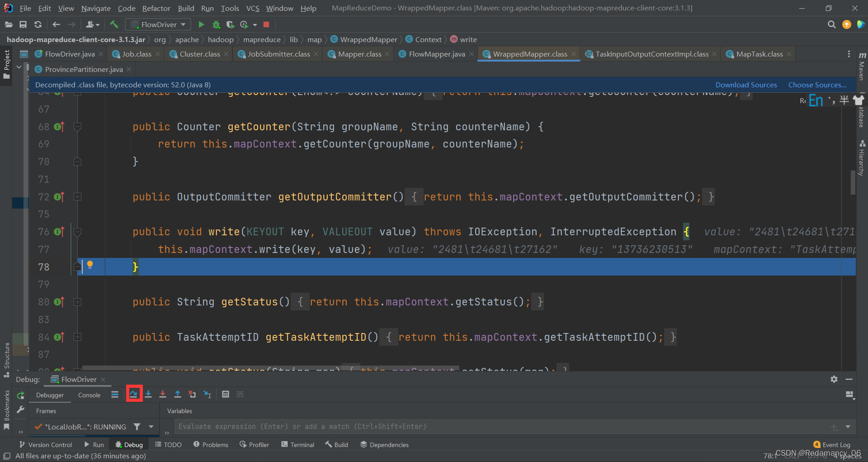Start the green Run button in the toolbar
This screenshot has height=462, width=868.
coord(202,24)
